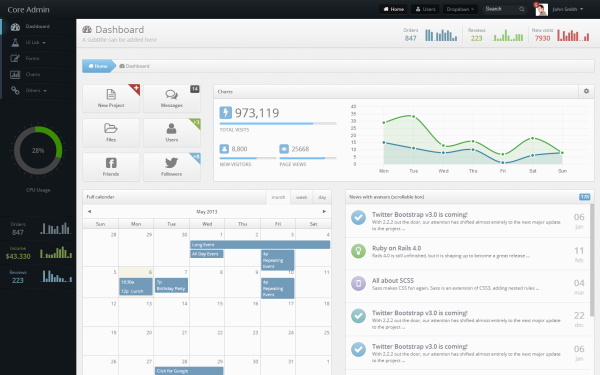
Task: Click the 7p Birthday Party event
Action: 171,285
